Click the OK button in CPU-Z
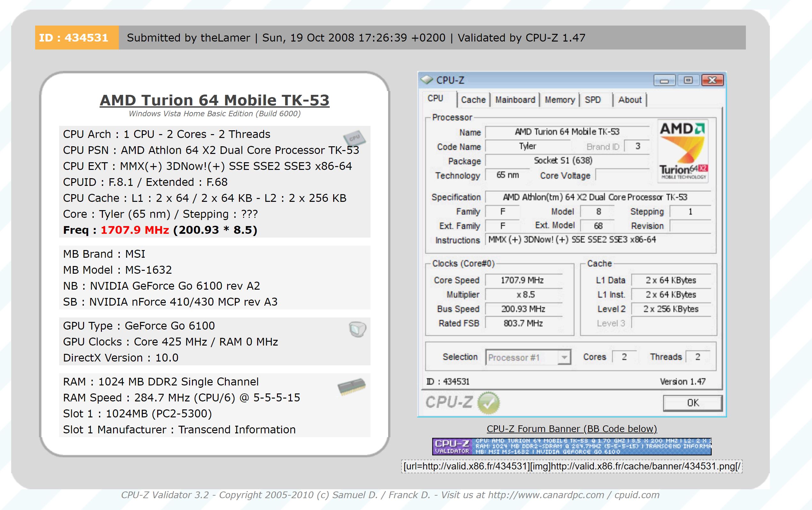This screenshot has width=812, height=510. pyautogui.click(x=693, y=403)
